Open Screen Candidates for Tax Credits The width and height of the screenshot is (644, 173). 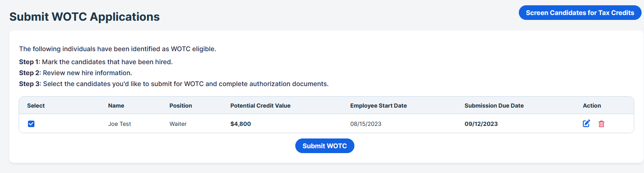[580, 13]
